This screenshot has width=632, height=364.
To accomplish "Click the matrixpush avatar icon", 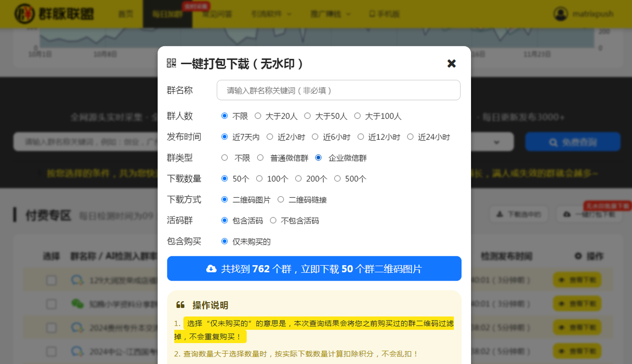I will [x=560, y=14].
